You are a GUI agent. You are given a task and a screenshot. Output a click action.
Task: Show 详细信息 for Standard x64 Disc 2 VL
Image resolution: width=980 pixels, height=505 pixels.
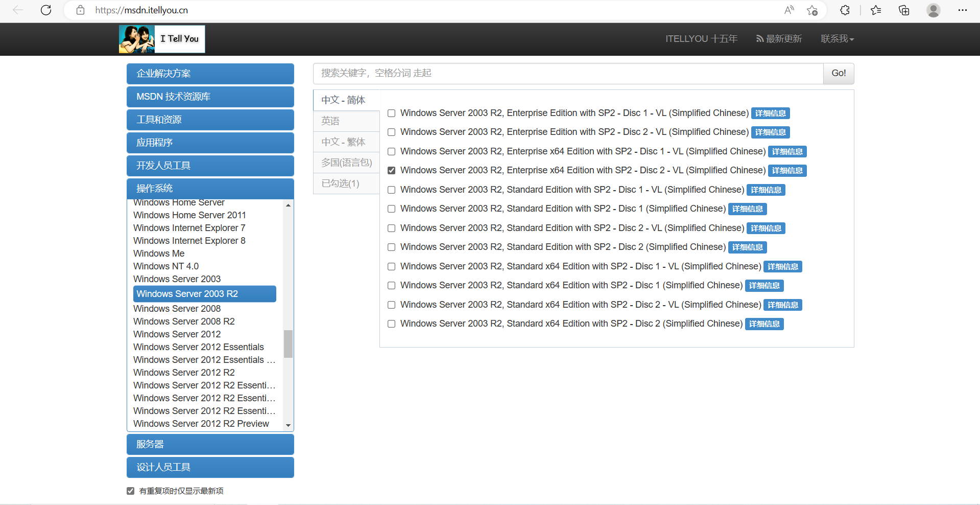(783, 305)
